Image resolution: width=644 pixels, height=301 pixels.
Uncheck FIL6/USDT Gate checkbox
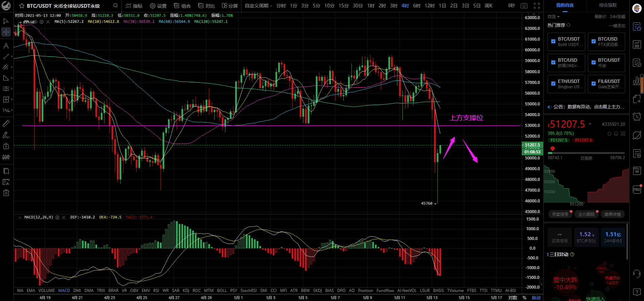pyautogui.click(x=594, y=84)
